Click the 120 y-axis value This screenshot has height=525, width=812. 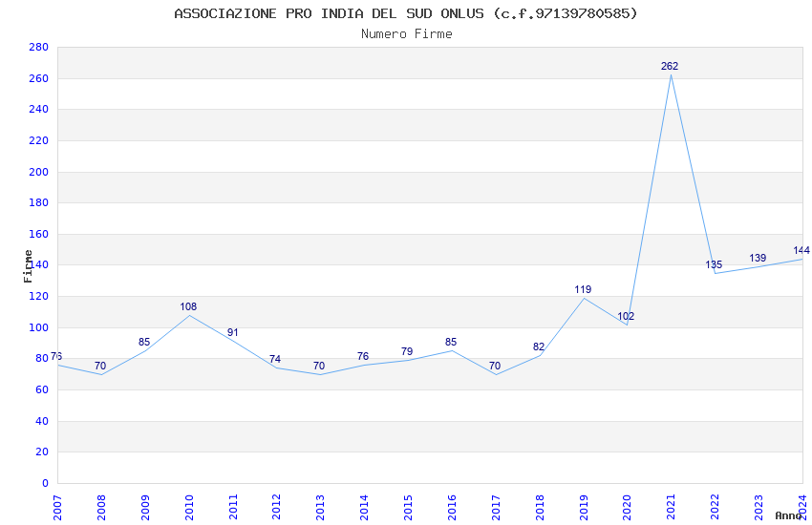(39, 296)
